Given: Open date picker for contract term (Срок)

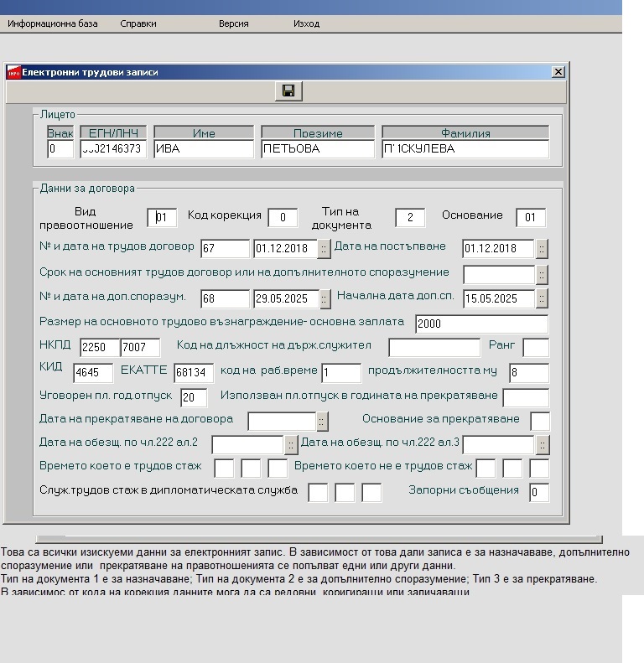Looking at the screenshot, I should pyautogui.click(x=542, y=275).
